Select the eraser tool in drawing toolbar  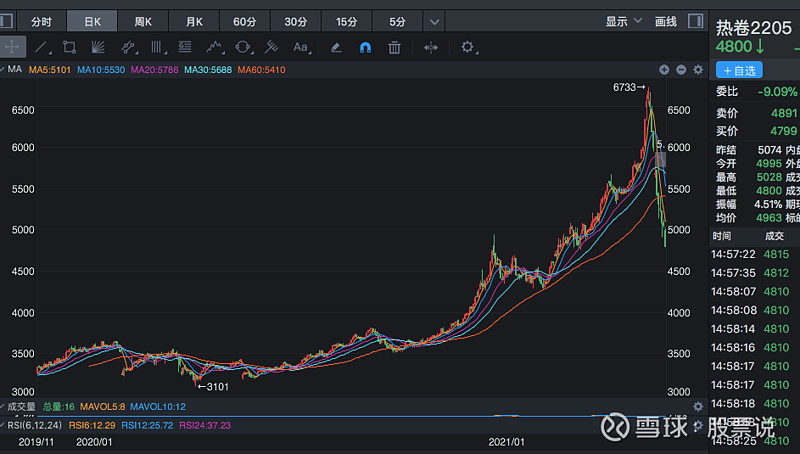336,47
